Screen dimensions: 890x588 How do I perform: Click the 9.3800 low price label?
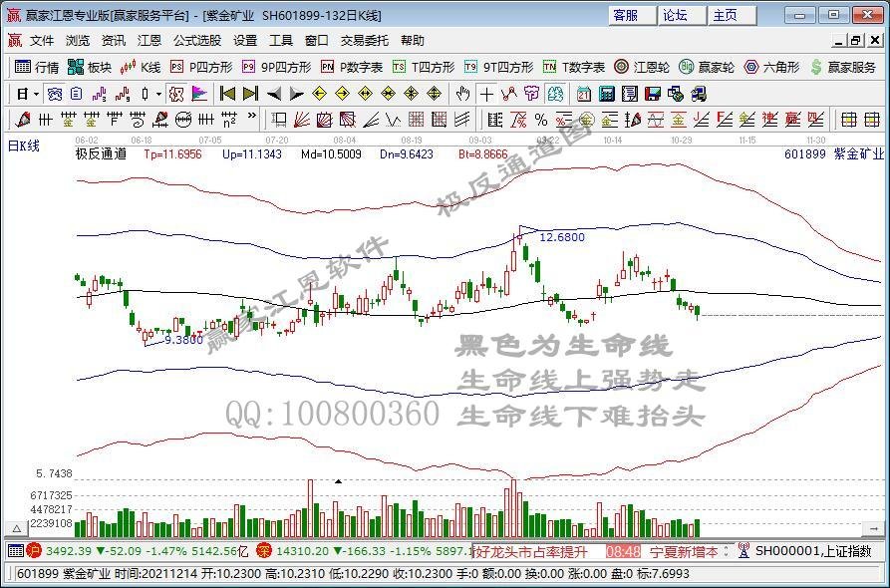click(x=183, y=340)
